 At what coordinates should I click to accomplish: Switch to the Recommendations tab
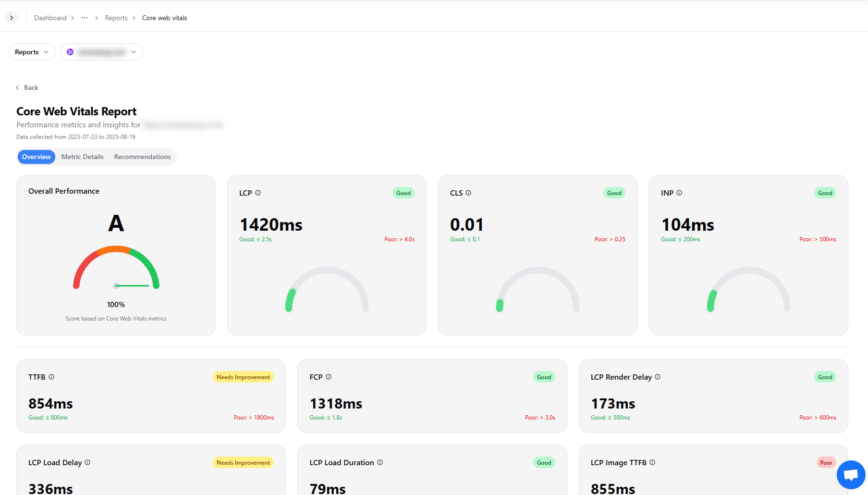click(x=142, y=157)
